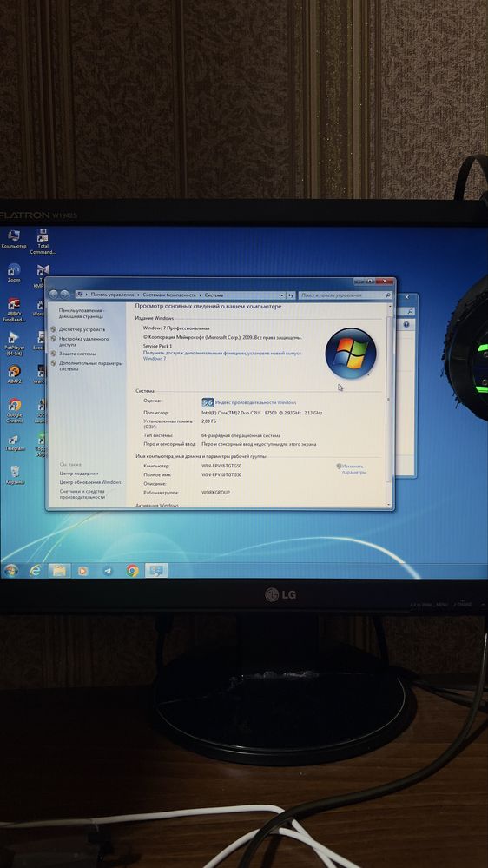This screenshot has width=488, height=868.
Task: Open Настройка удаленного доступа
Action: tap(83, 341)
